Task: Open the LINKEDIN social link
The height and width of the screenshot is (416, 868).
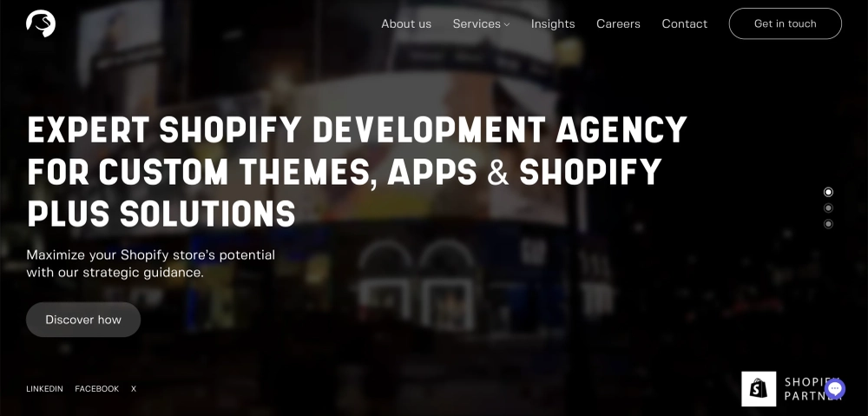Action: [x=45, y=389]
